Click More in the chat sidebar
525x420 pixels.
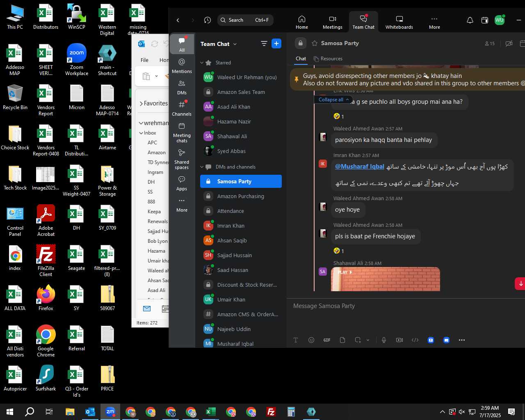pos(182,205)
